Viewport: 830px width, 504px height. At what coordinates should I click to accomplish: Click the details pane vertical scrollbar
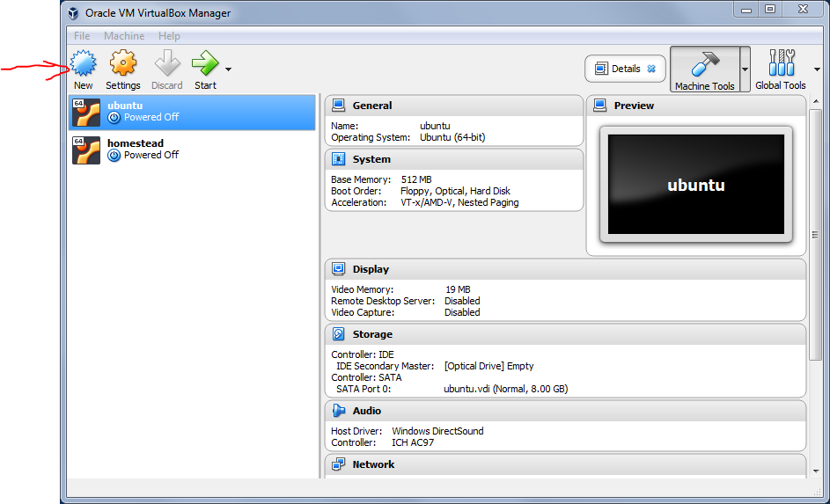[x=815, y=235]
